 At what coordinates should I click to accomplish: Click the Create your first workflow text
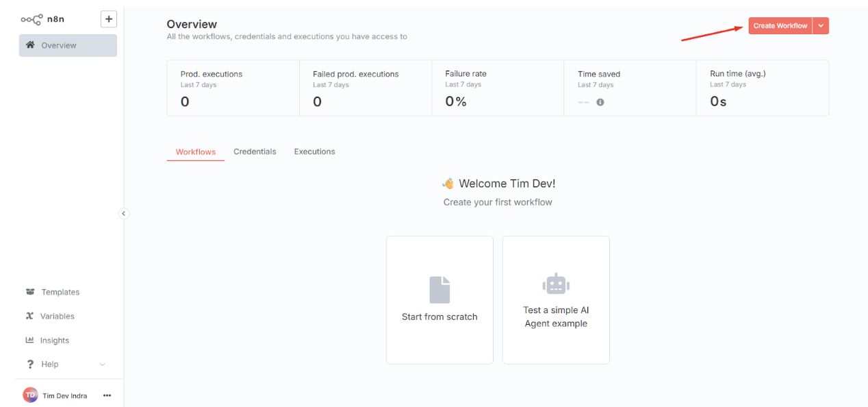pos(498,202)
